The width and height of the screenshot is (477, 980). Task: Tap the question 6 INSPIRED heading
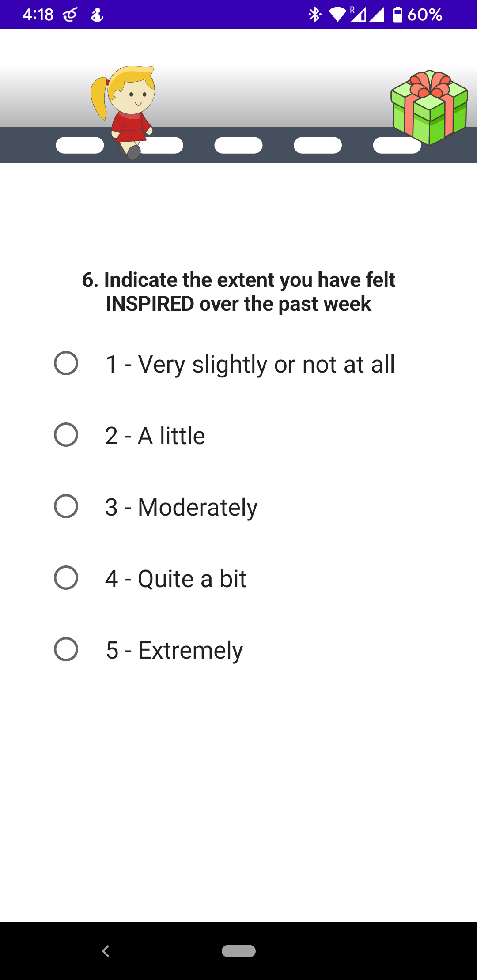pyautogui.click(x=238, y=292)
